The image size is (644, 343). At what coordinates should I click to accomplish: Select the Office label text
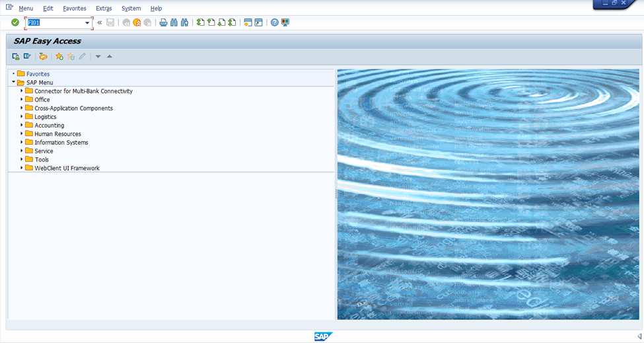click(42, 100)
